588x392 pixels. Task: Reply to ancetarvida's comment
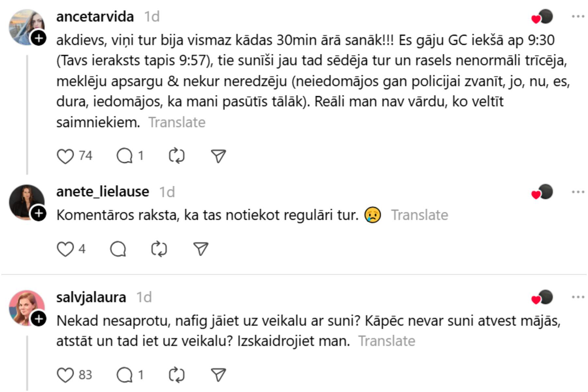pyautogui.click(x=125, y=156)
